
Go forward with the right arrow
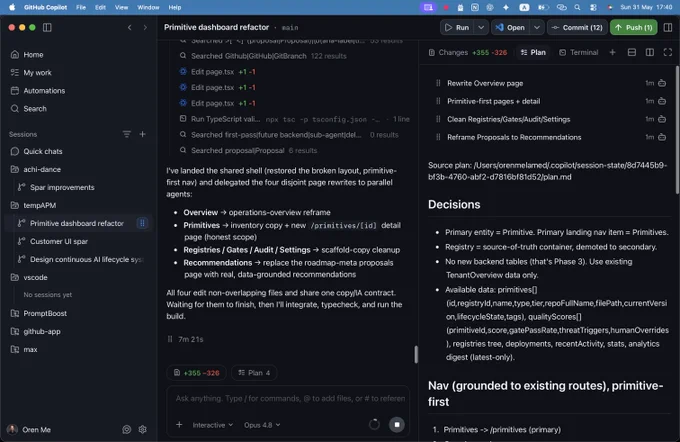145,27
